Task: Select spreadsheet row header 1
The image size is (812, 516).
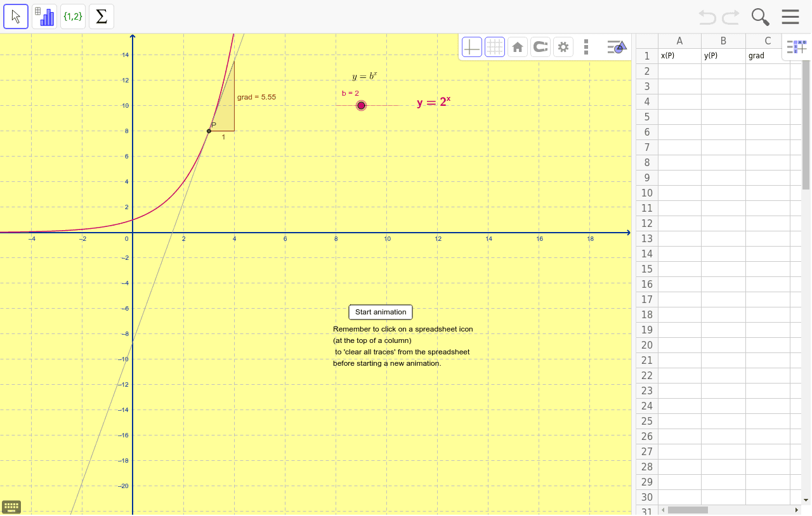Action: click(x=647, y=56)
